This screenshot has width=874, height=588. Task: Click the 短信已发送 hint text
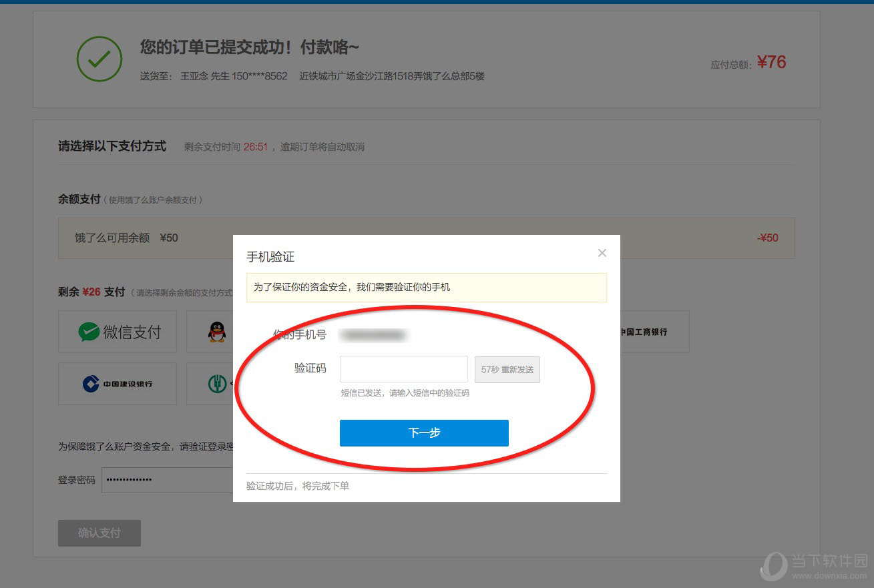tap(405, 393)
